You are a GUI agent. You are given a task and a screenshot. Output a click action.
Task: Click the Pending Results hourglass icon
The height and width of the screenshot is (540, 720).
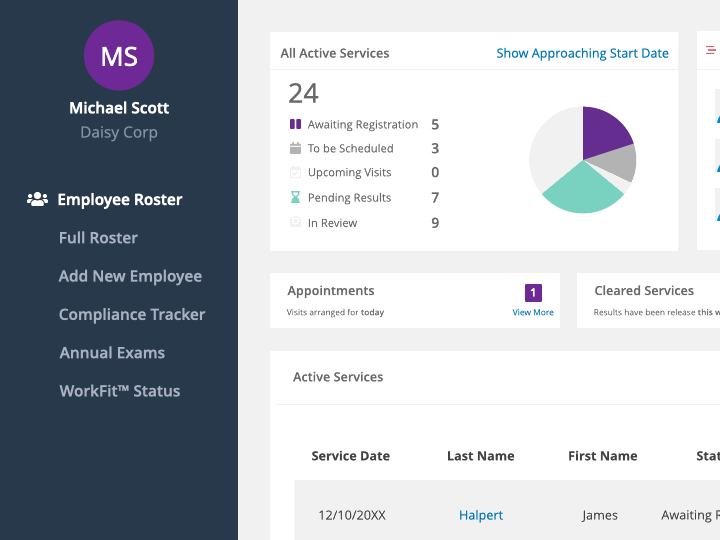(x=295, y=198)
